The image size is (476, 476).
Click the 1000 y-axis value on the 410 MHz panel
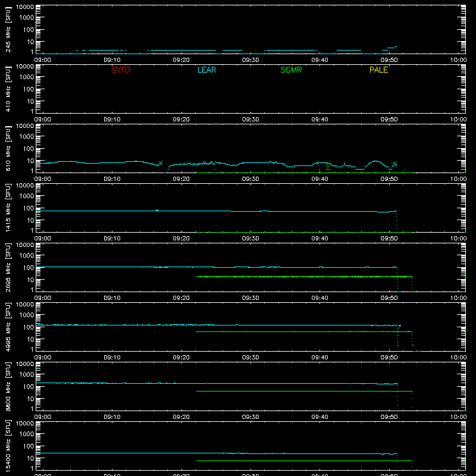click(27, 77)
